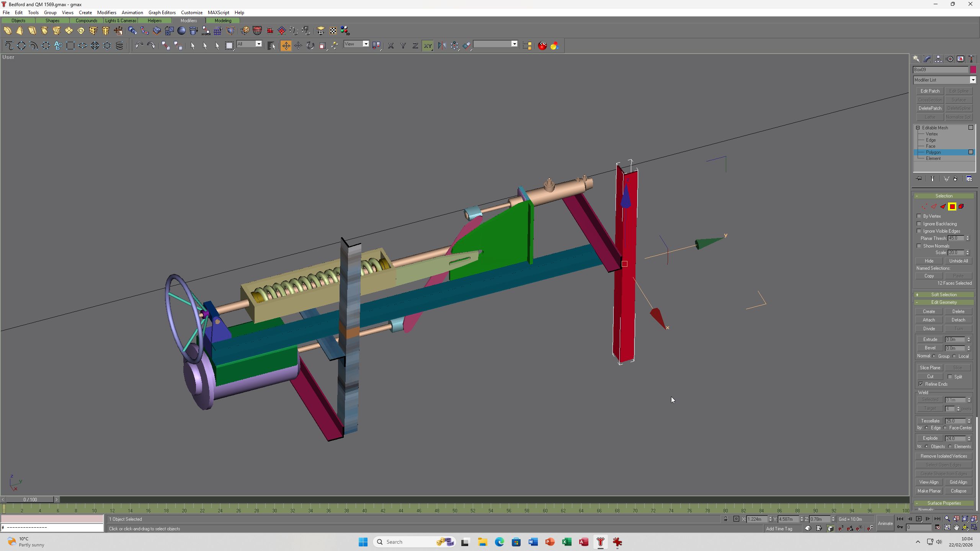Click the Make Planar button
980x551 pixels.
[929, 491]
